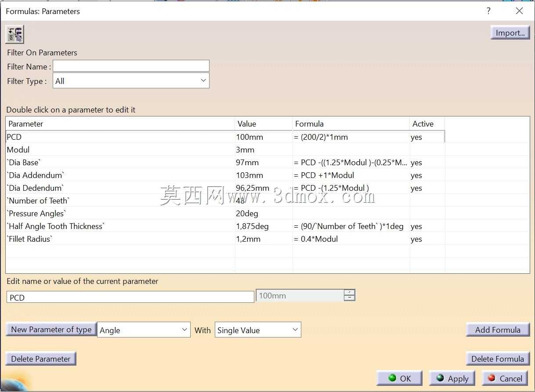Select the `Pressure Angles` parameter

(x=36, y=213)
